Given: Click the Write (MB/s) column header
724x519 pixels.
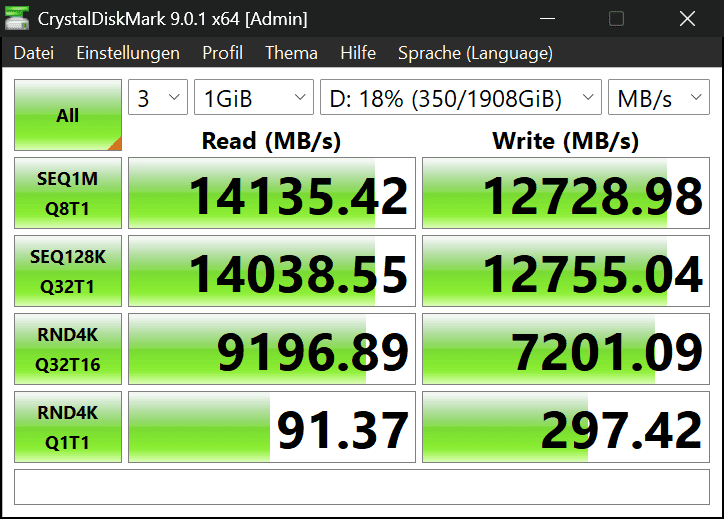Looking at the screenshot, I should tap(566, 141).
